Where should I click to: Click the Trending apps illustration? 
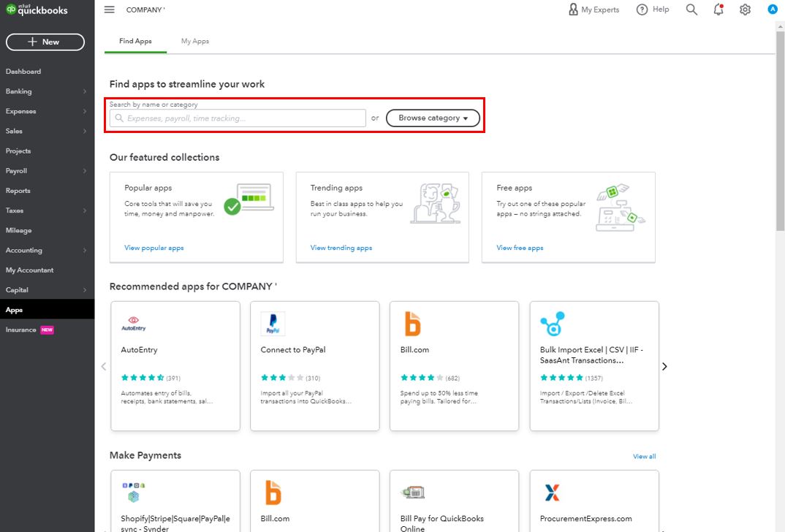click(x=436, y=203)
